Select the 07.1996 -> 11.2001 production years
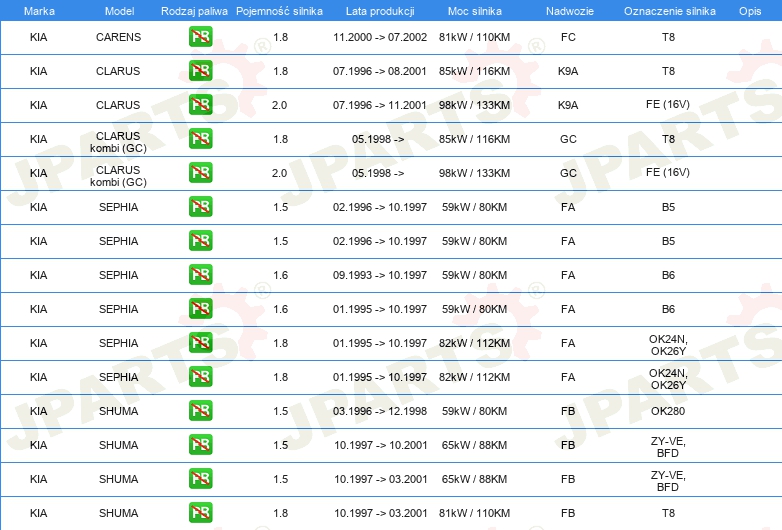This screenshot has height=530, width=782. point(380,105)
